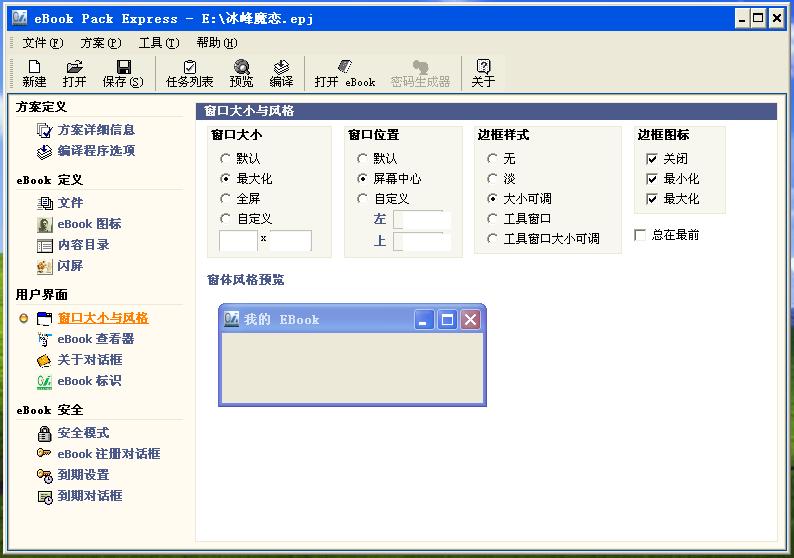Screen dimensions: 794x558
Task: Select 默认 radio under 窗口大小
Action: [225, 158]
